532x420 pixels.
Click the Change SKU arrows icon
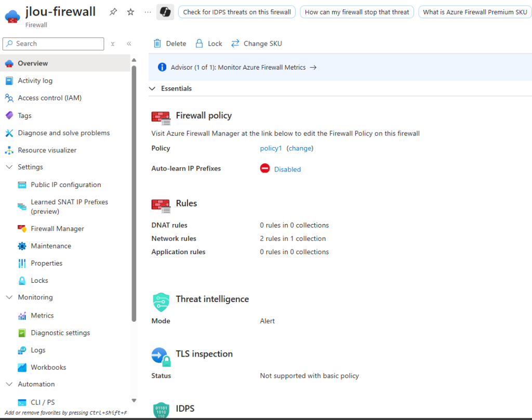tap(235, 44)
